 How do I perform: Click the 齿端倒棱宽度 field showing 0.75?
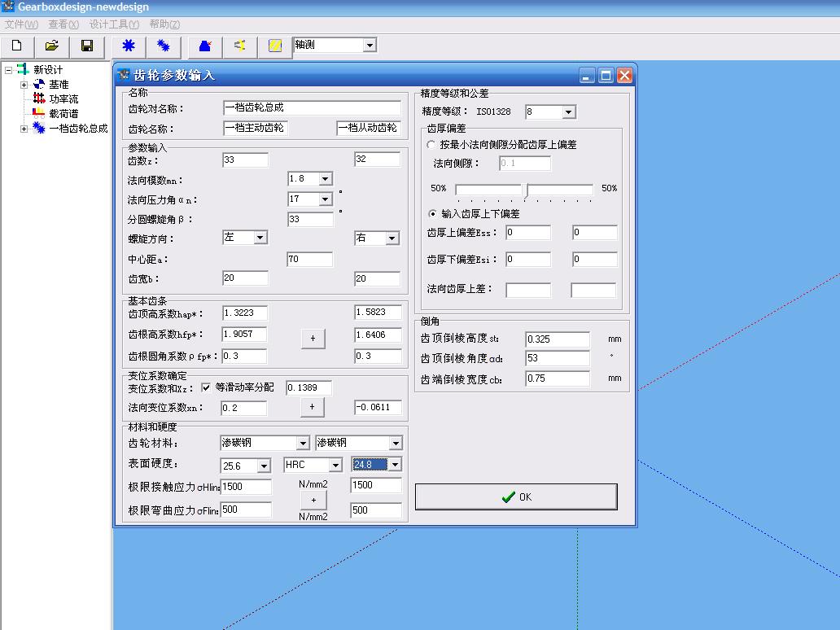(x=558, y=378)
